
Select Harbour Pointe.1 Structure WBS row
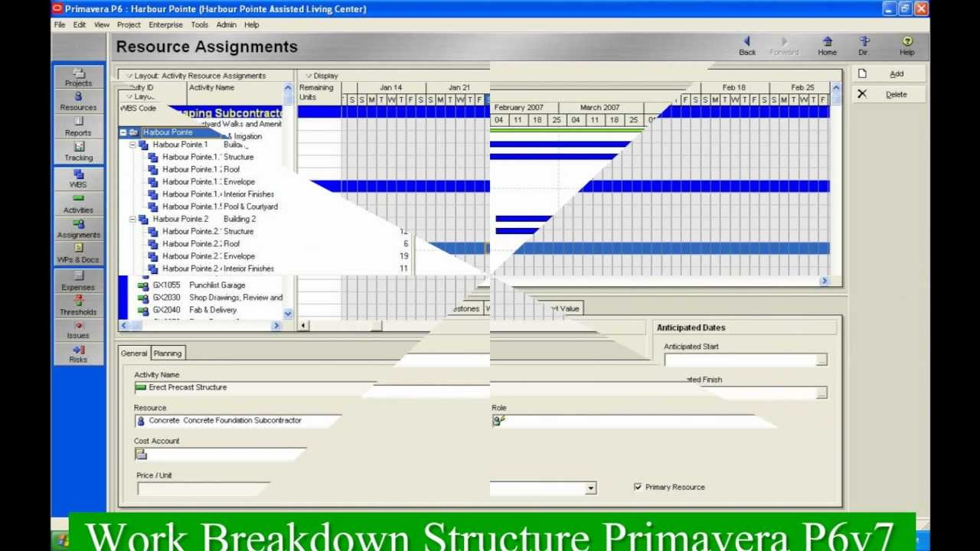click(x=207, y=157)
